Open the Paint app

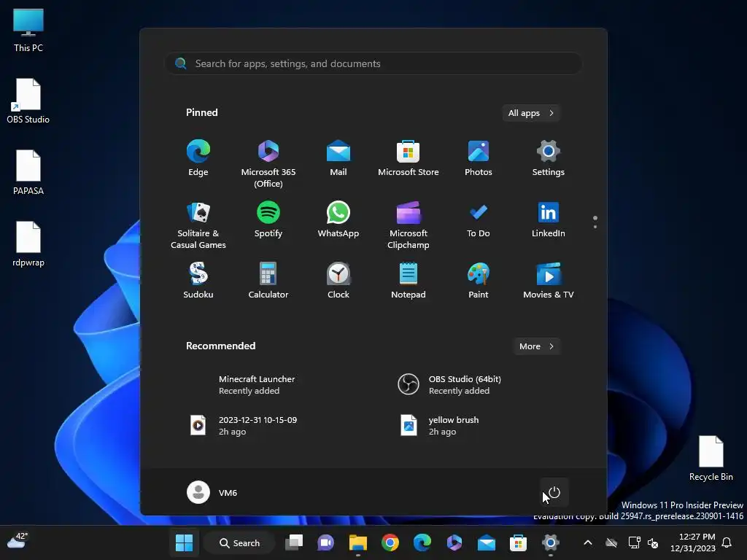pos(479,281)
